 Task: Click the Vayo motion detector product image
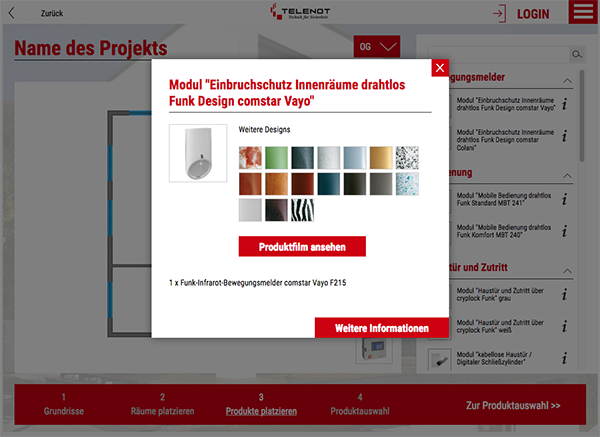click(x=198, y=153)
